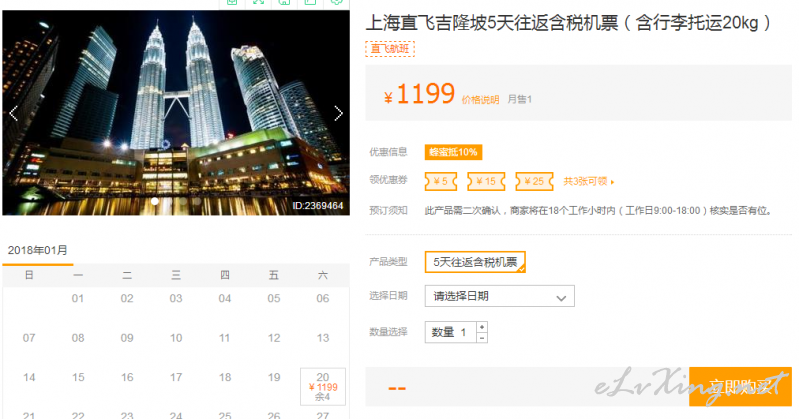799x419 pixels.
Task: Click calendar date 03
Action: click(x=176, y=299)
